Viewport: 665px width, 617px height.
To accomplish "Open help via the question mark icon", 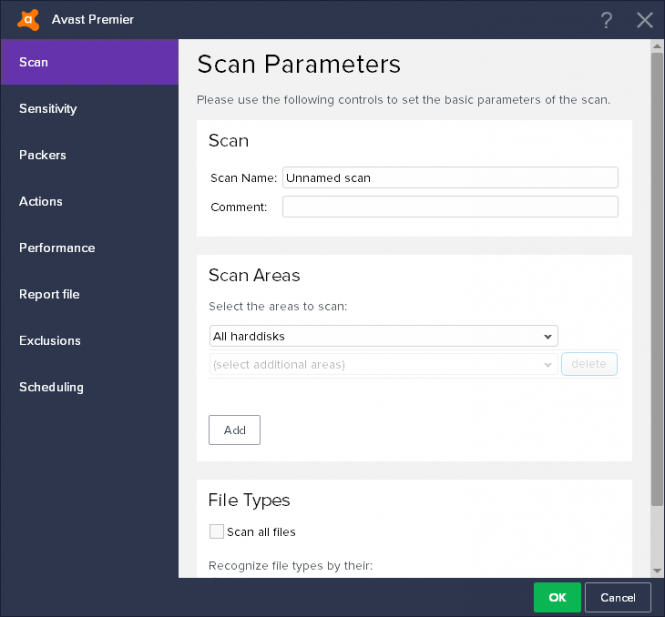I will tap(606, 20).
